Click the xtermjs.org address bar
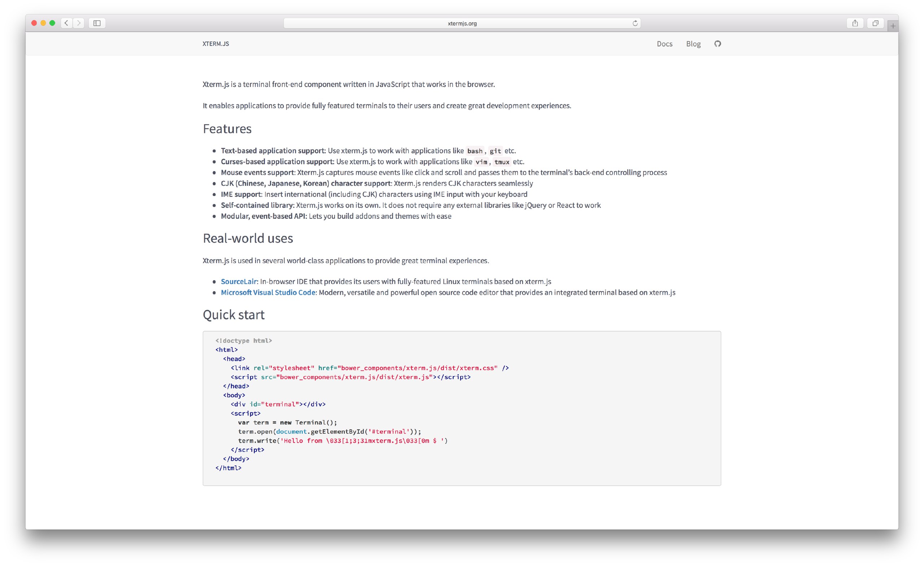 tap(462, 23)
